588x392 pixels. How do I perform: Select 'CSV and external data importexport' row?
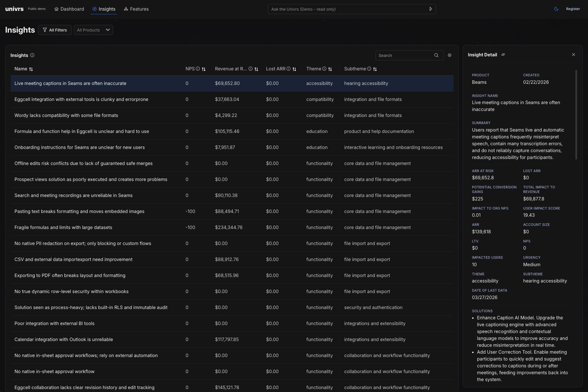(x=232, y=260)
